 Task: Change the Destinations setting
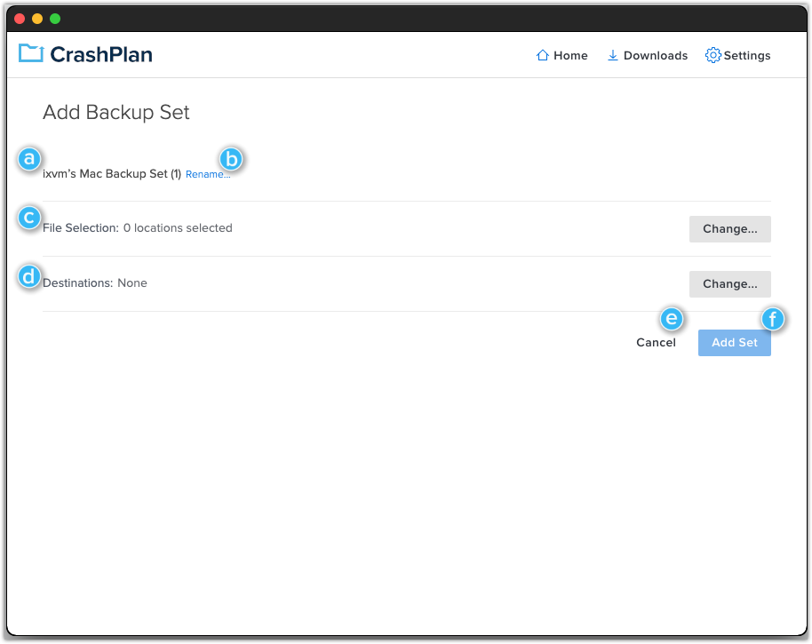[x=729, y=283]
